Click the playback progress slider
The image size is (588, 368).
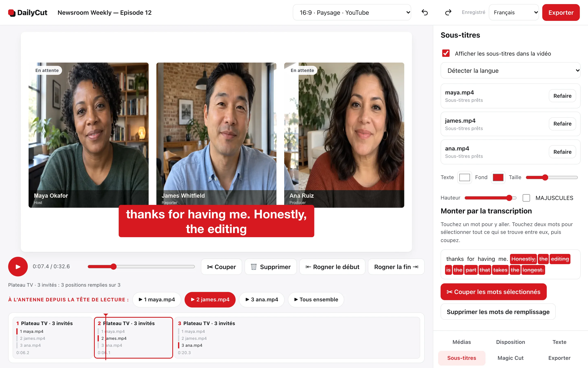pyautogui.click(x=141, y=267)
